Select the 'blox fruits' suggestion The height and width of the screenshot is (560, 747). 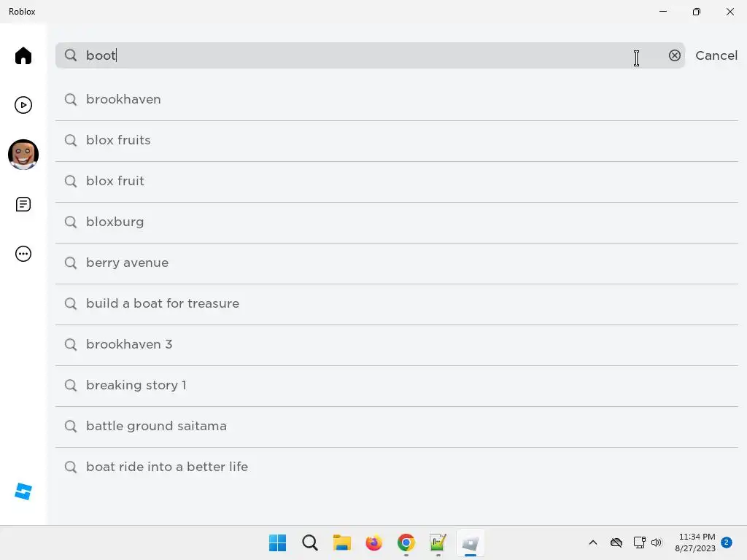396,141
